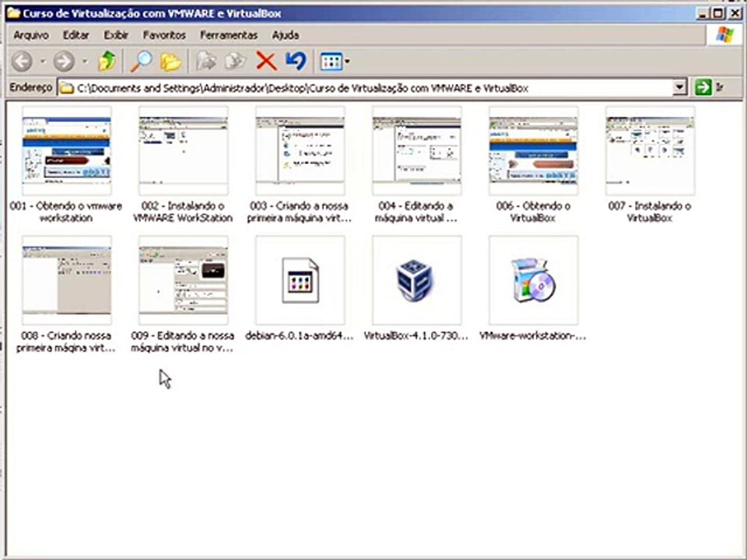Select thumbnail 003 Criando a nossa primeira máquina
Viewport: 747px width, 560px height.
coord(300,150)
